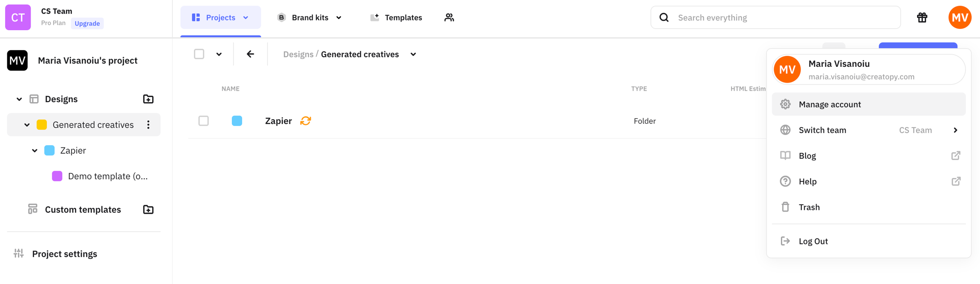The image size is (980, 284).
Task: Focus the Search everything field
Action: 783,17
